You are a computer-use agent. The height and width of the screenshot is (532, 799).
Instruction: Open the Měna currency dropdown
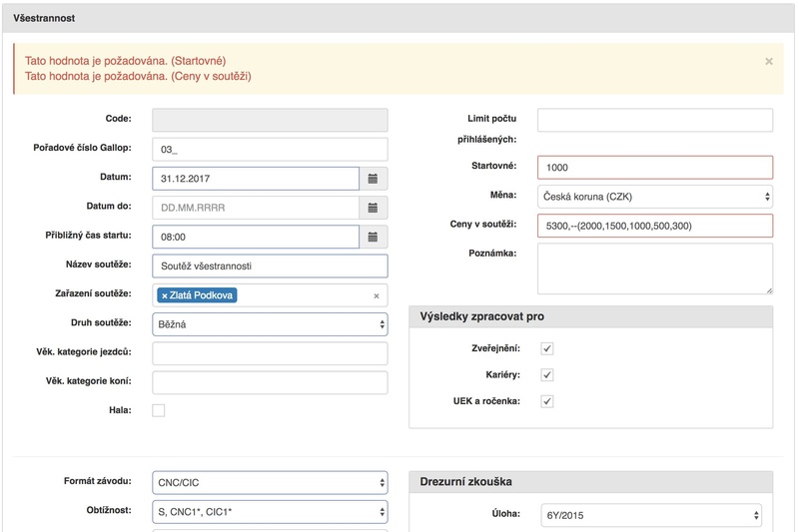click(654, 197)
